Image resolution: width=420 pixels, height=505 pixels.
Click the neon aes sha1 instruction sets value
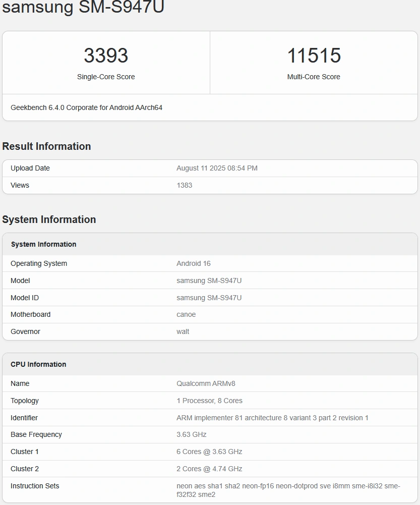pyautogui.click(x=288, y=490)
